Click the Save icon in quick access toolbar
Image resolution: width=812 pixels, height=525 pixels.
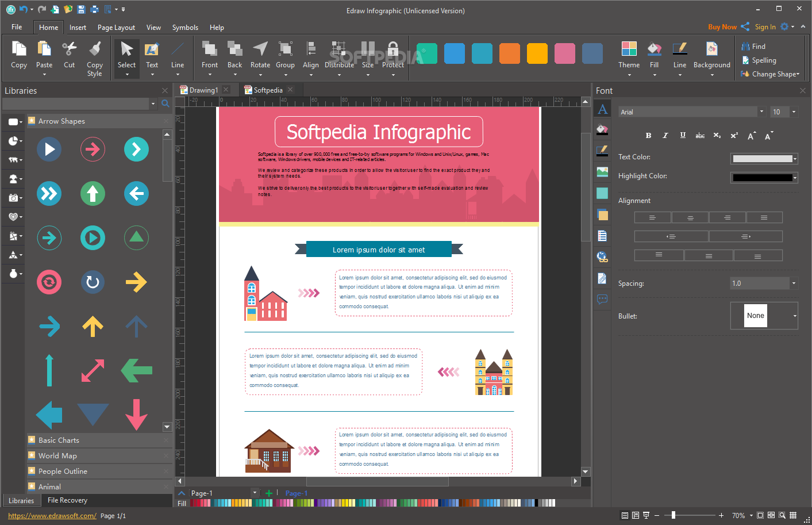tap(81, 9)
